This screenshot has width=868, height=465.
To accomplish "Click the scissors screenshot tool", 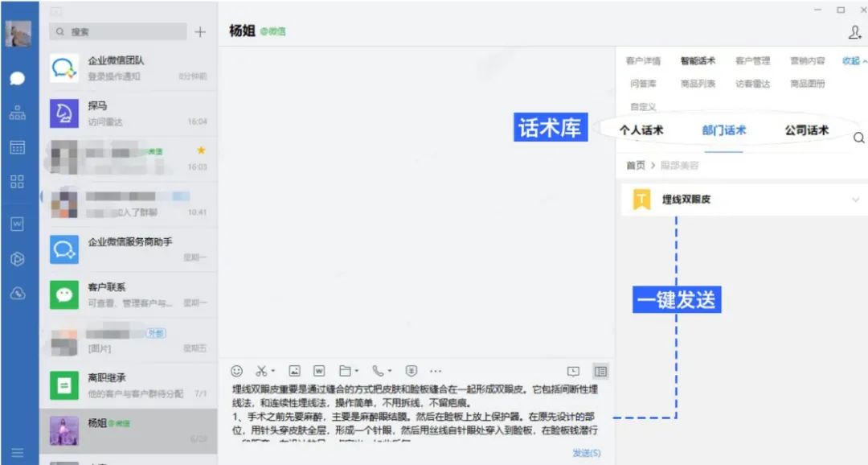I will click(260, 371).
